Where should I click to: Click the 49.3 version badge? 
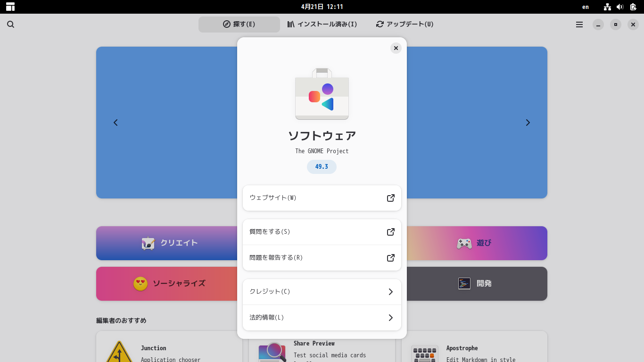click(x=322, y=167)
